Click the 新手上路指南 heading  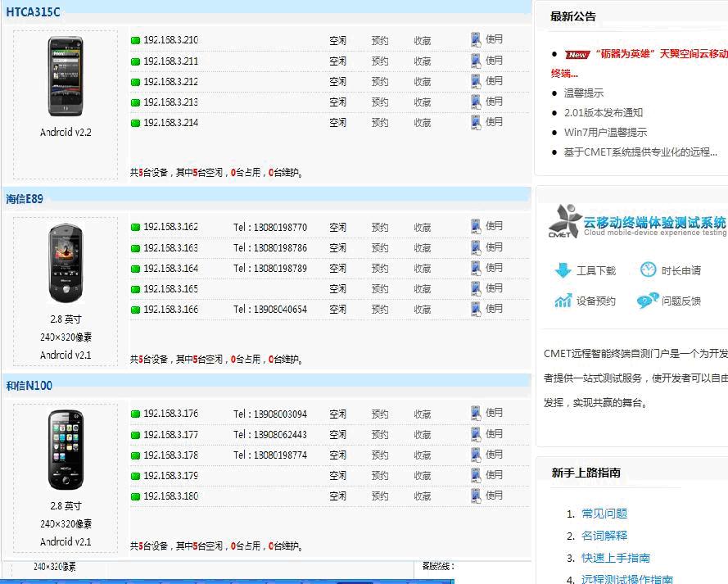click(x=586, y=473)
